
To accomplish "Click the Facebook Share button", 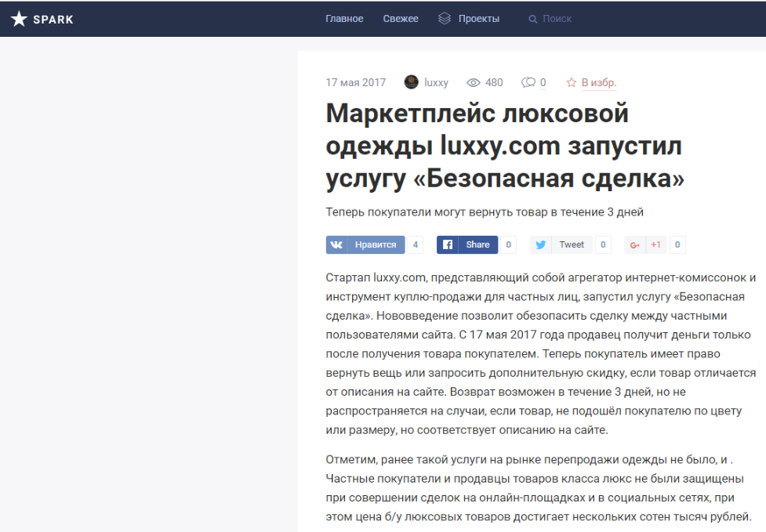I will [467, 244].
